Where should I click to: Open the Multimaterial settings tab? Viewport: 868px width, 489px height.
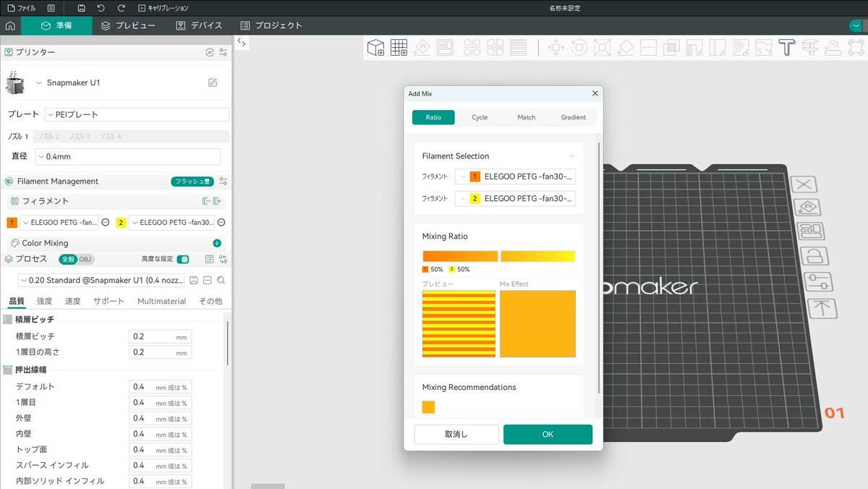(161, 301)
